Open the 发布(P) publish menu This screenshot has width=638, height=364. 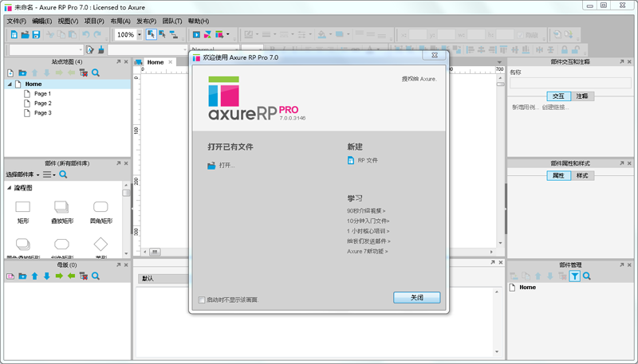click(x=146, y=21)
